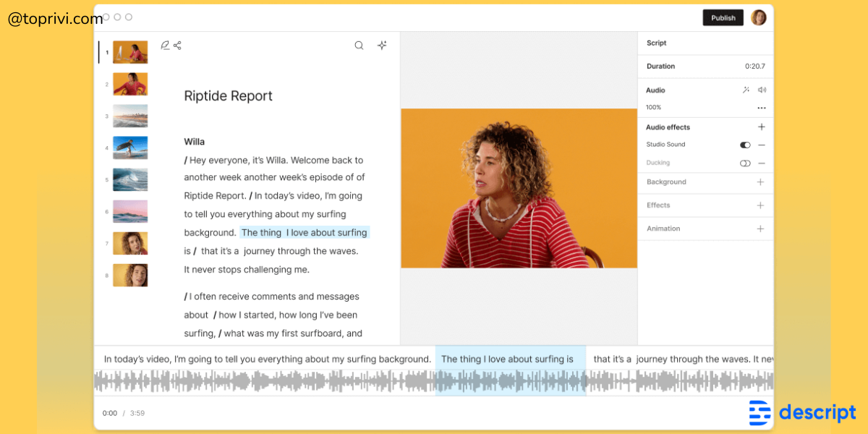Remove Ducking with its minus icon

point(762,163)
